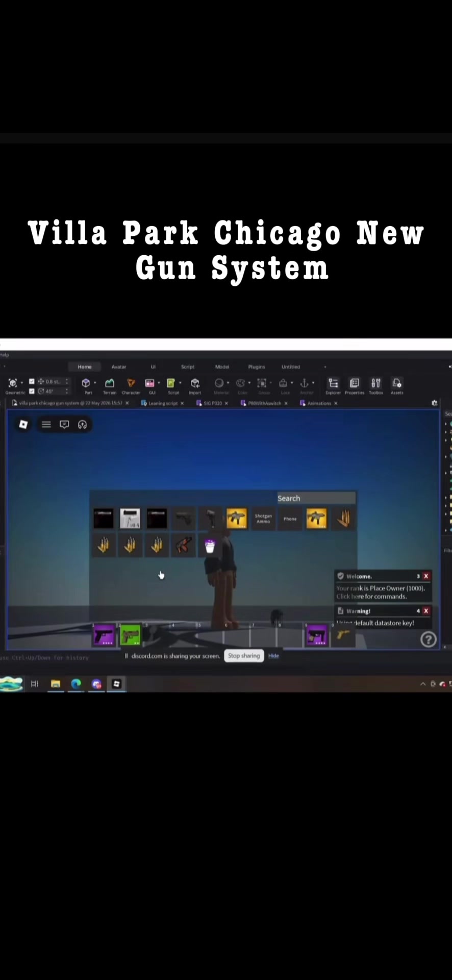Toggle the move snap checkbox
This screenshot has height=980, width=452.
coord(32,381)
